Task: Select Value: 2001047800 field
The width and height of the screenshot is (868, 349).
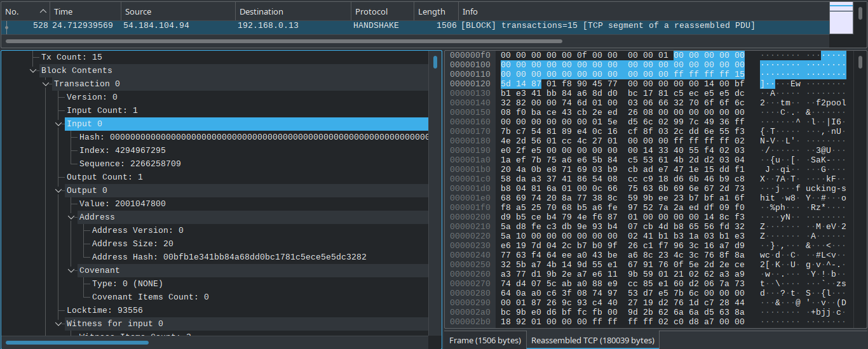Action: (x=123, y=204)
